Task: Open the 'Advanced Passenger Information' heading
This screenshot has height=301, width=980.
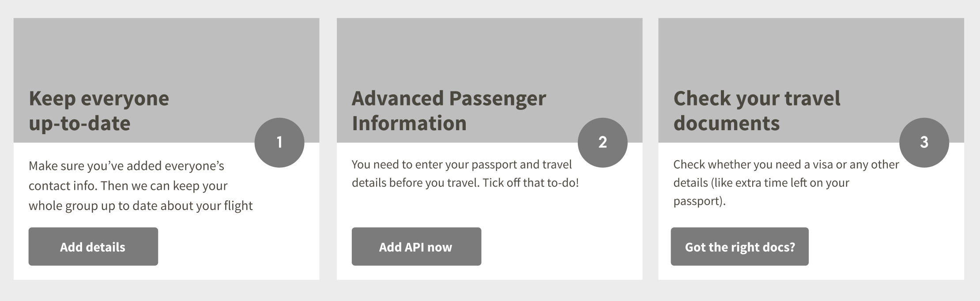Action: (x=449, y=110)
